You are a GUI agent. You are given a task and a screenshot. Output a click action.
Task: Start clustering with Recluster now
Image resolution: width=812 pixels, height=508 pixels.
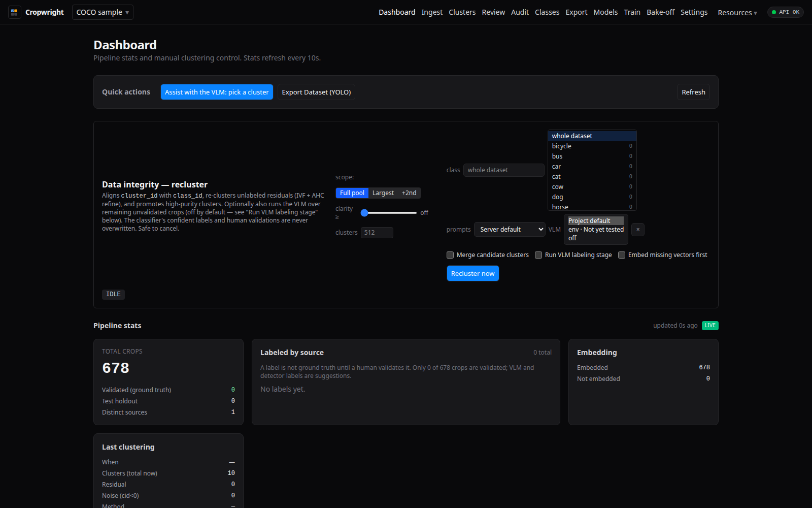point(472,273)
